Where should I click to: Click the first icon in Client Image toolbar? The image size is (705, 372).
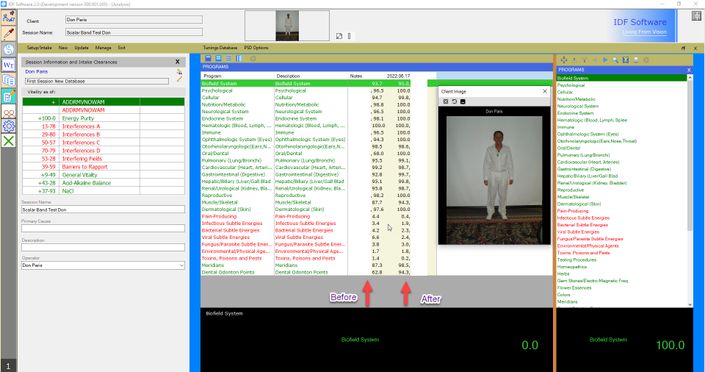[446, 102]
